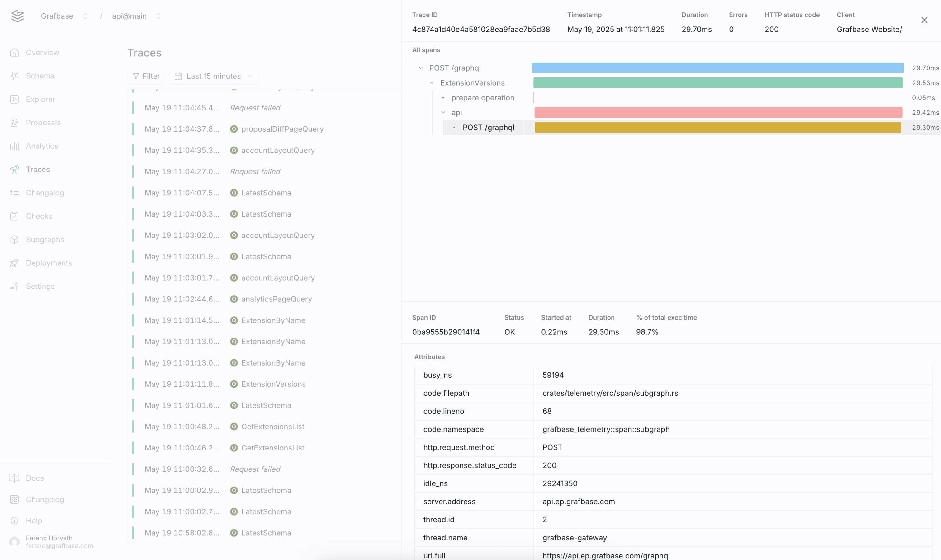Open the Explorer sidebar icon
This screenshot has height=560, width=941.
[14, 99]
